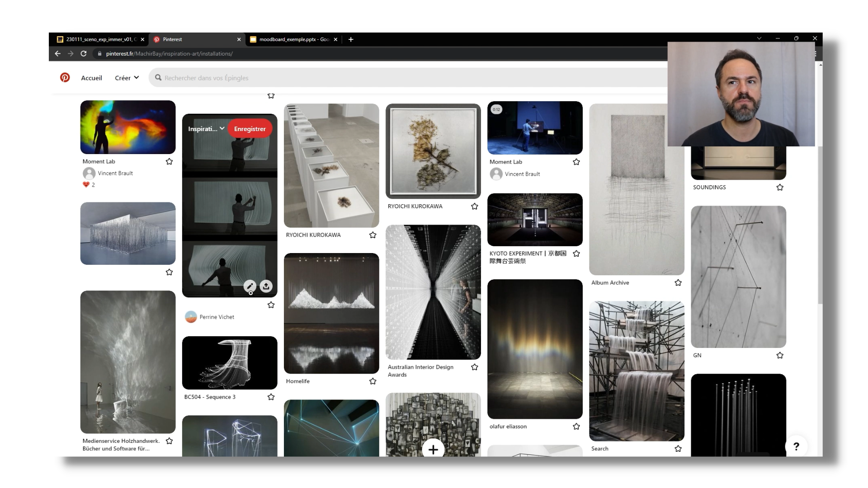868x488 pixels.
Task: Close the 230111_sceno_exp_immer tab
Action: (142, 39)
